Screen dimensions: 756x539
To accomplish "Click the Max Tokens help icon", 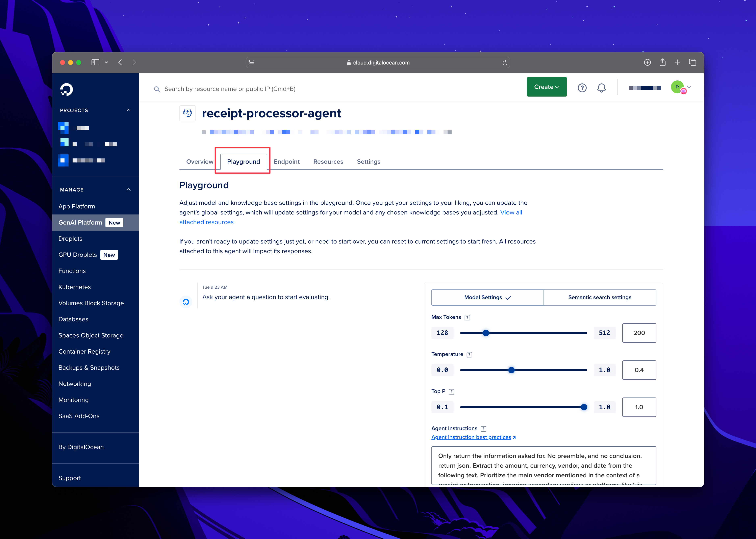I will [467, 318].
